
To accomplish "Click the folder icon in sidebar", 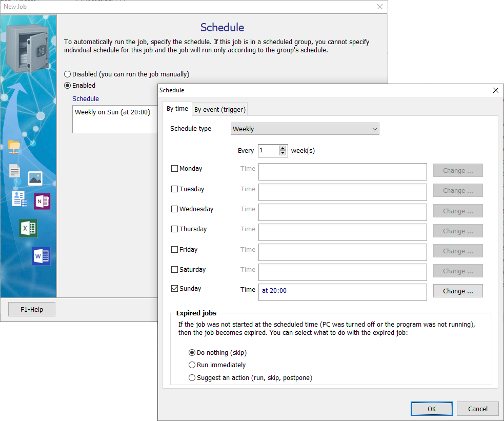I will pos(14,147).
